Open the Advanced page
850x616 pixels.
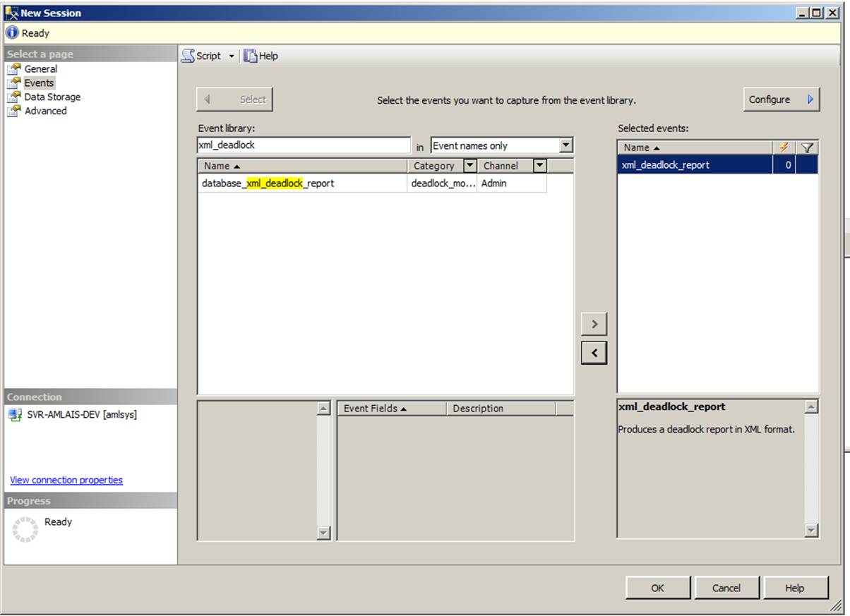pyautogui.click(x=45, y=111)
